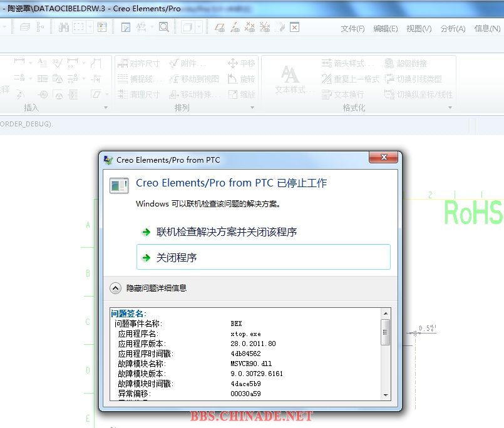Click the layers icon in top toolbar
The height and width of the screenshot is (428, 504).
tap(25, 28)
